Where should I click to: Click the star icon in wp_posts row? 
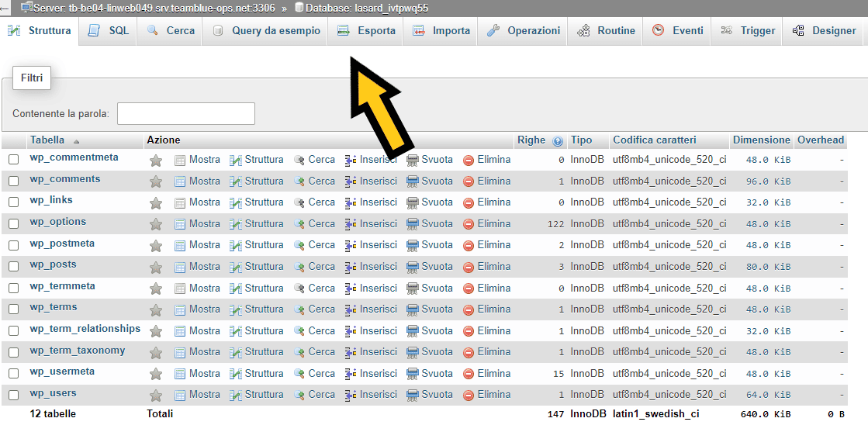click(x=156, y=268)
